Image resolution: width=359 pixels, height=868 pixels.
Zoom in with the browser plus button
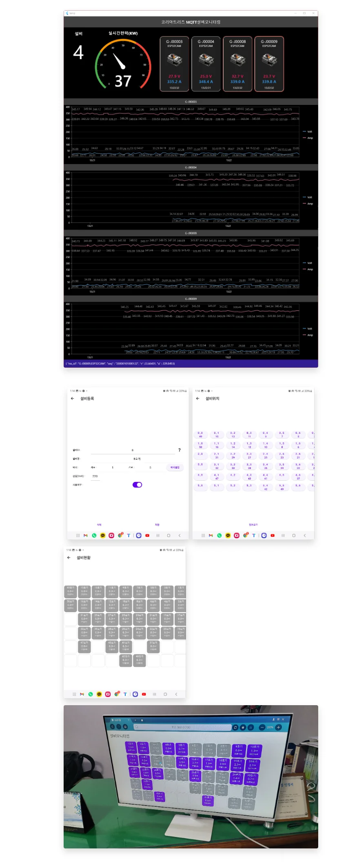pos(279,727)
